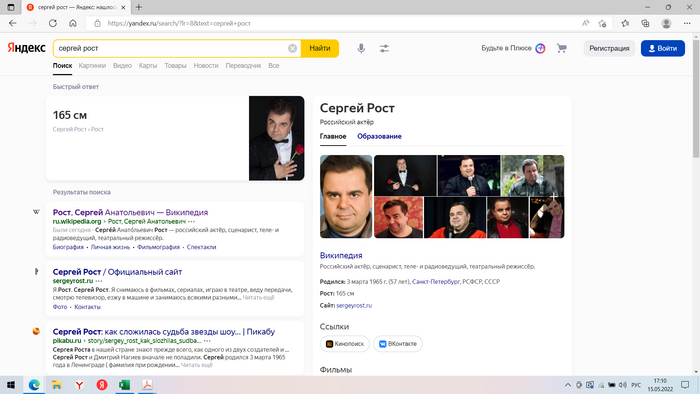Clear the search query with X icon
The height and width of the screenshot is (394, 700).
click(292, 48)
